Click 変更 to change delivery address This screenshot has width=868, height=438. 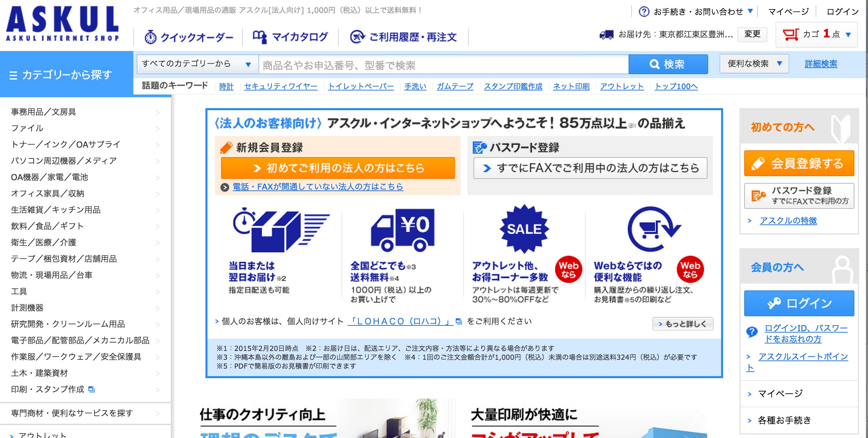pyautogui.click(x=752, y=34)
